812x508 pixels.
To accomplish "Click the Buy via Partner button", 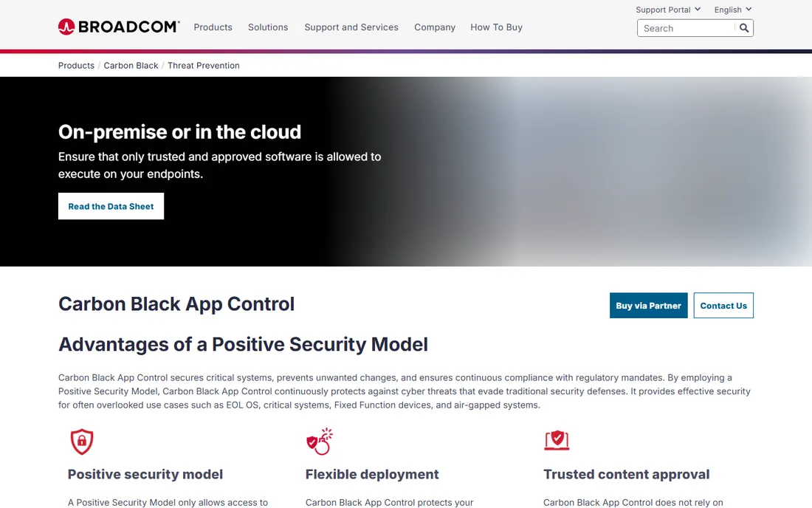I will pyautogui.click(x=648, y=306).
